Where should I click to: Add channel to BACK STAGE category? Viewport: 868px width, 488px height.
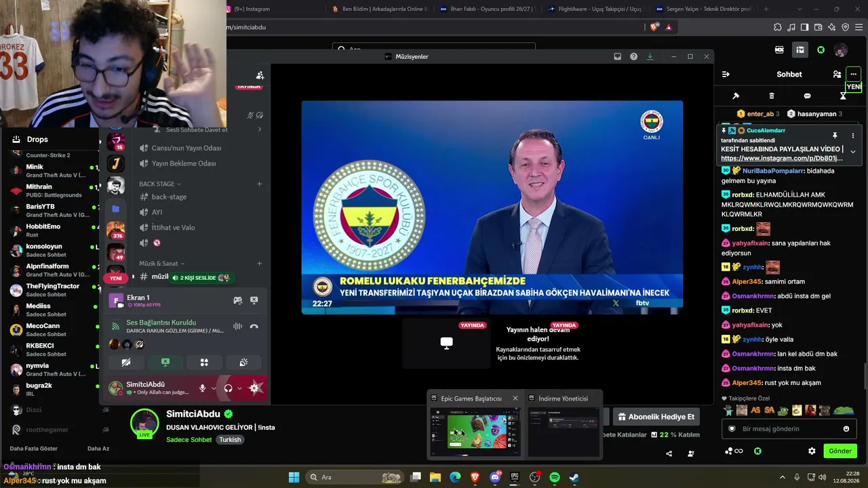[x=259, y=184]
